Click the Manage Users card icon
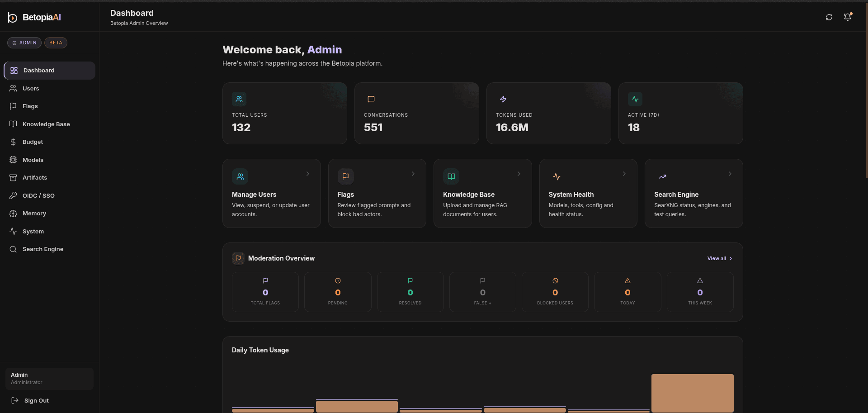This screenshot has width=868, height=413. pyautogui.click(x=240, y=176)
